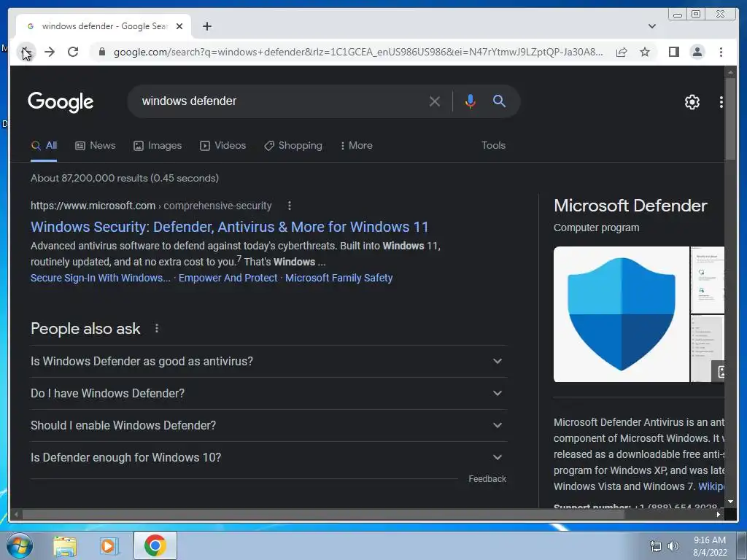
Task: Click the browser forward arrow
Action: 50,52
